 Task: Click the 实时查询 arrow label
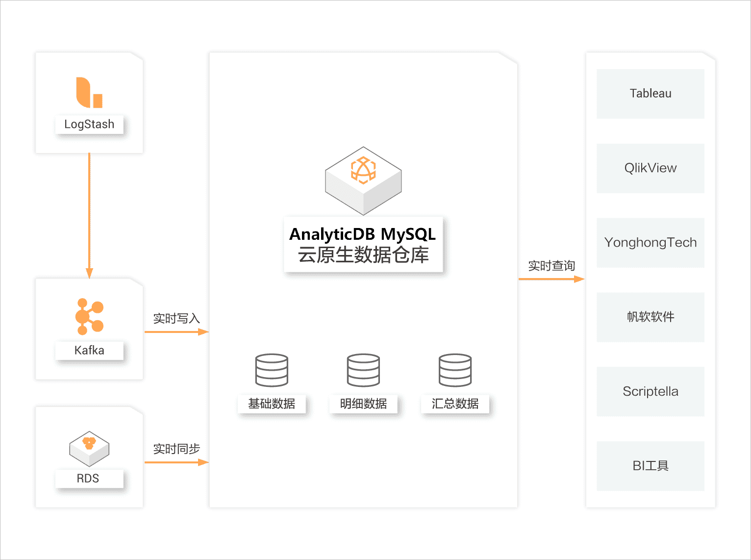pyautogui.click(x=551, y=266)
